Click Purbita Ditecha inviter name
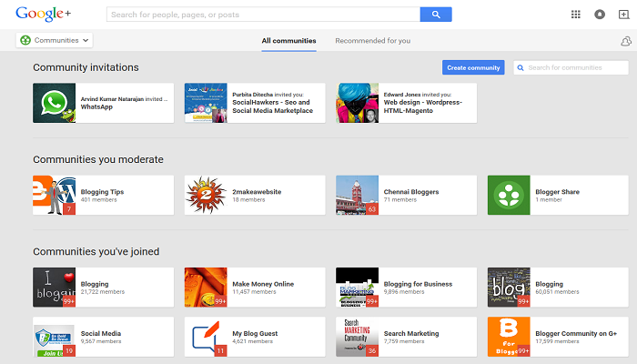Viewport: 637px width, 364px height. (x=252, y=95)
